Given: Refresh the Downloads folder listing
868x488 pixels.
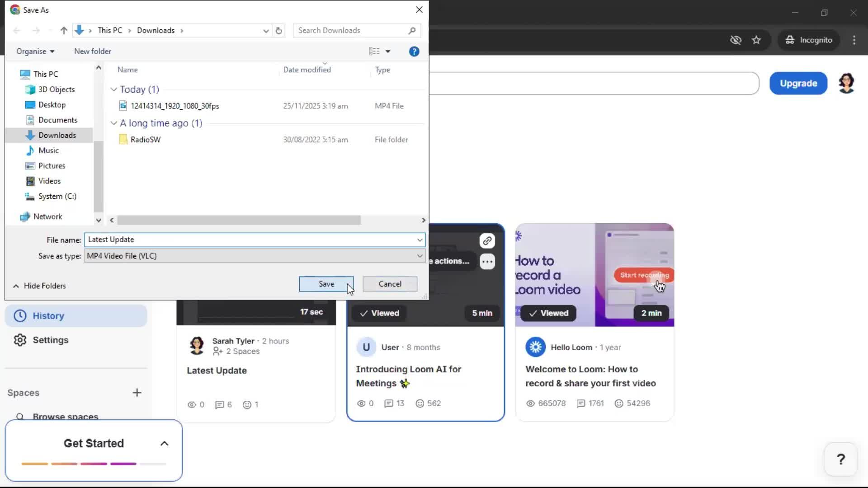Looking at the screenshot, I should [x=279, y=30].
